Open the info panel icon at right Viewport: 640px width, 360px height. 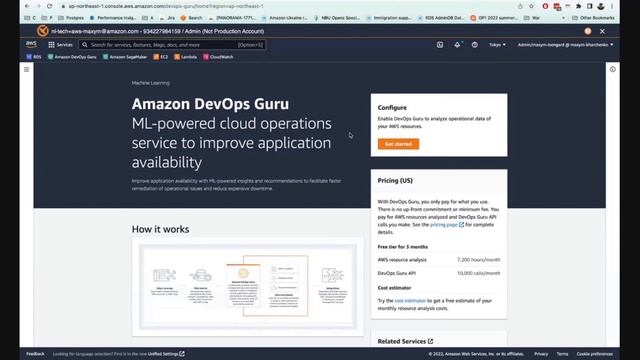pyautogui.click(x=613, y=69)
